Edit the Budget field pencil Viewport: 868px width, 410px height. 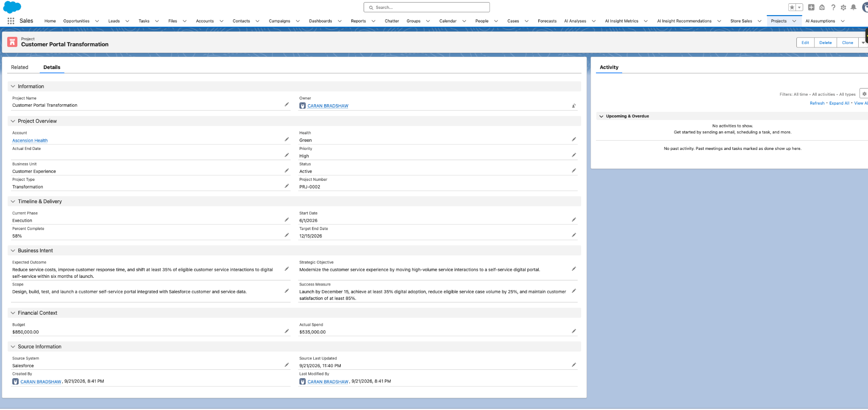pyautogui.click(x=287, y=331)
